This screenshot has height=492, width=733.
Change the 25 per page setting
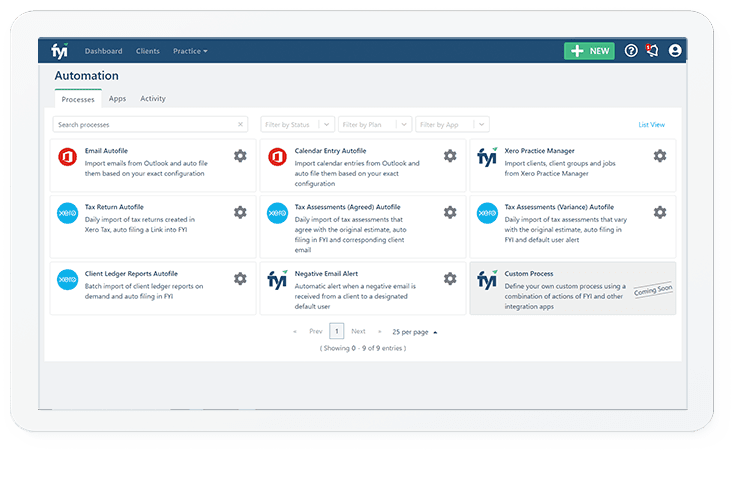coord(415,332)
